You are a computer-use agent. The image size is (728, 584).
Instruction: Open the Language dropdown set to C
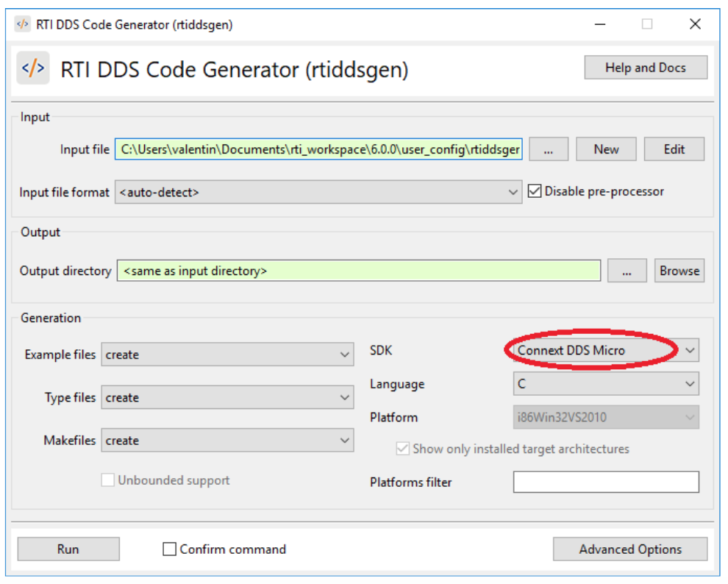pyautogui.click(x=605, y=384)
